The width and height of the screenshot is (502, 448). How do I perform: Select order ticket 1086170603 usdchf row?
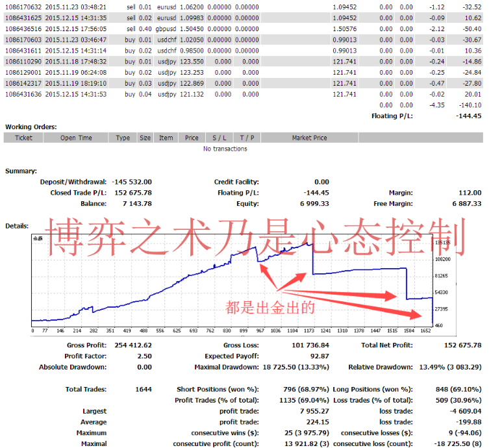pyautogui.click(x=23, y=40)
